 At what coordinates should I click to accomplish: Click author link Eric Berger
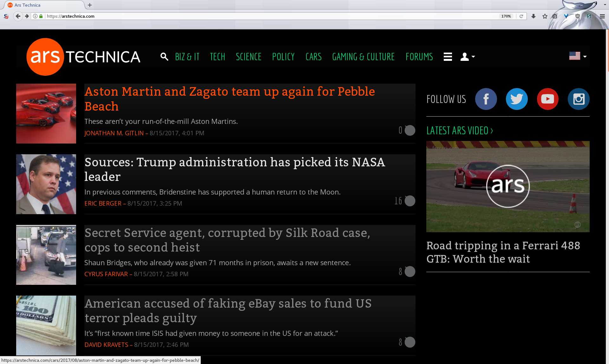tap(103, 203)
